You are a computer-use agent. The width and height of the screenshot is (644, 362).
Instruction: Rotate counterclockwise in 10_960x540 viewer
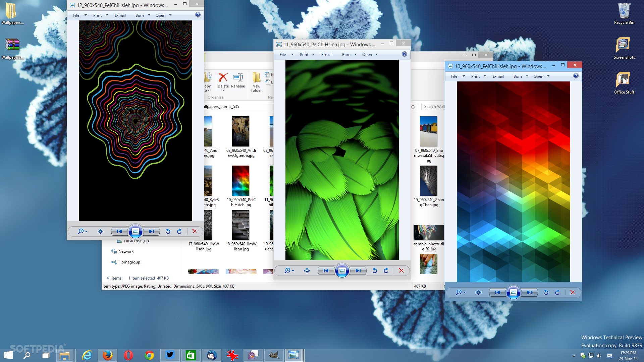[546, 293]
